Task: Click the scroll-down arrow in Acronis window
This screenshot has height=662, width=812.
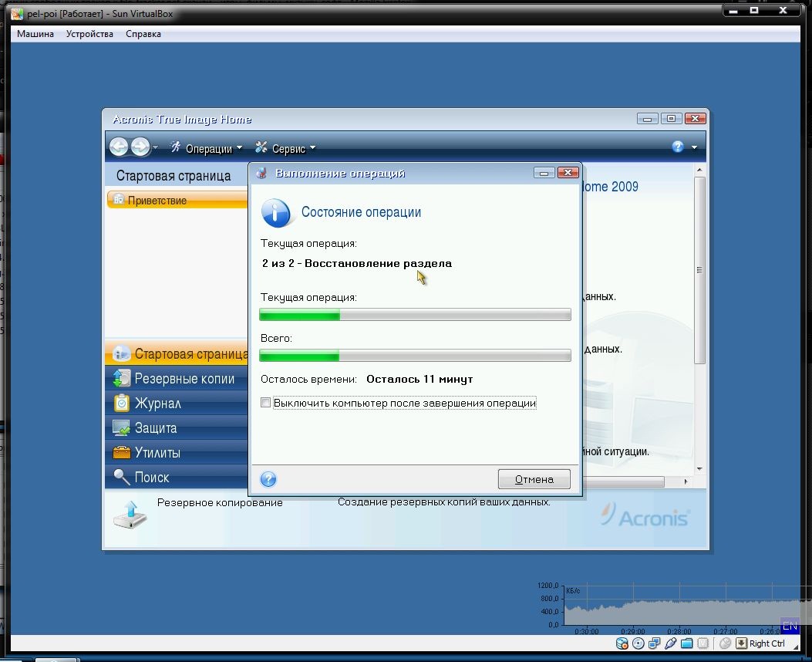Action: click(x=699, y=469)
